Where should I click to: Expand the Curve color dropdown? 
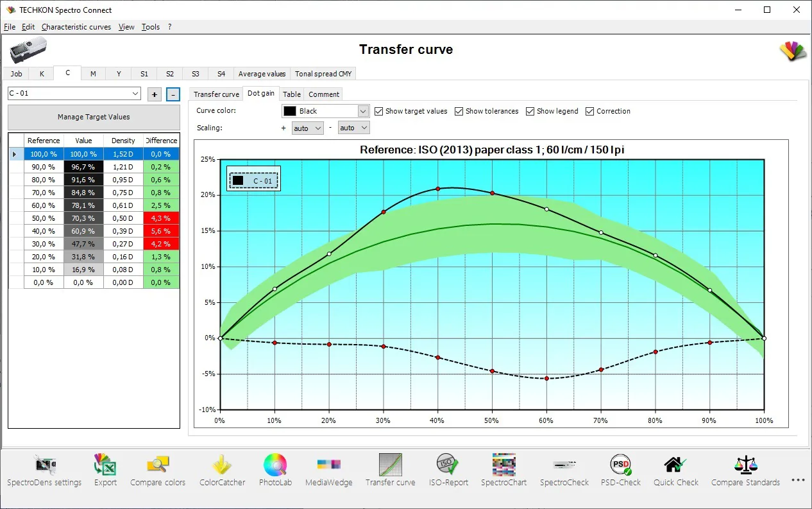[363, 111]
